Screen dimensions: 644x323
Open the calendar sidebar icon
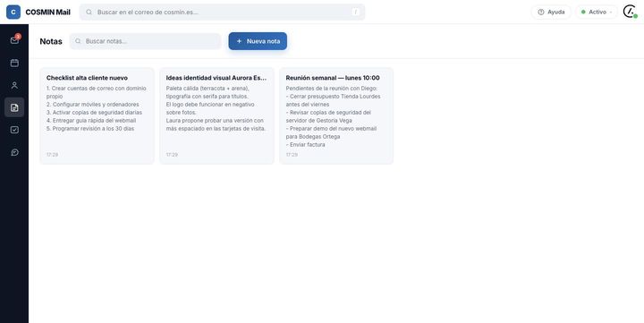[14, 63]
